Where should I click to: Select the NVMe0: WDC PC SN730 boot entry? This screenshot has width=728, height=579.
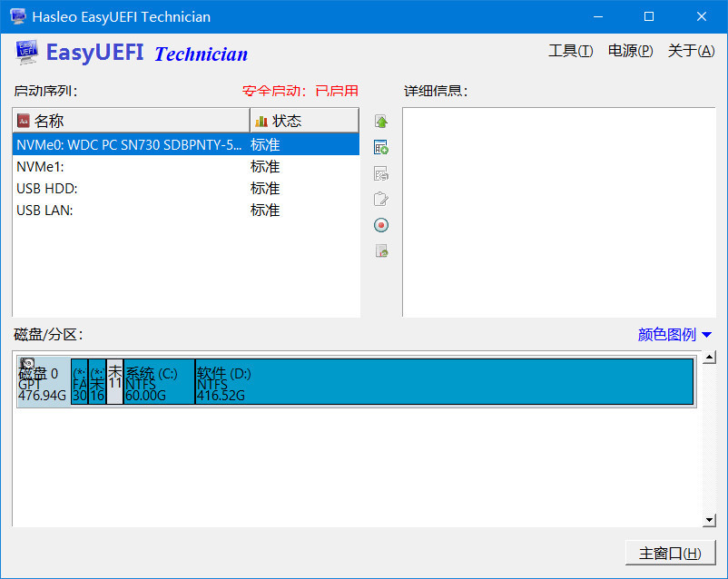click(x=186, y=145)
